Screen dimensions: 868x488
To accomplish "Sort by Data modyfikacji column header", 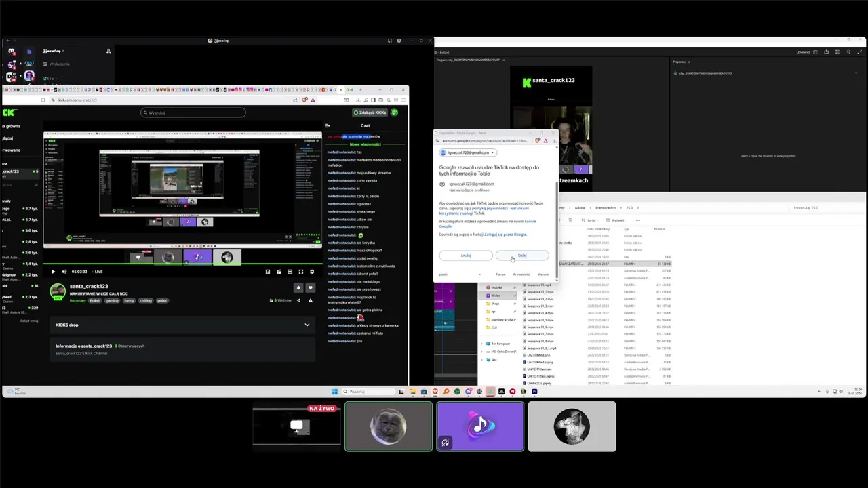I will click(x=600, y=229).
